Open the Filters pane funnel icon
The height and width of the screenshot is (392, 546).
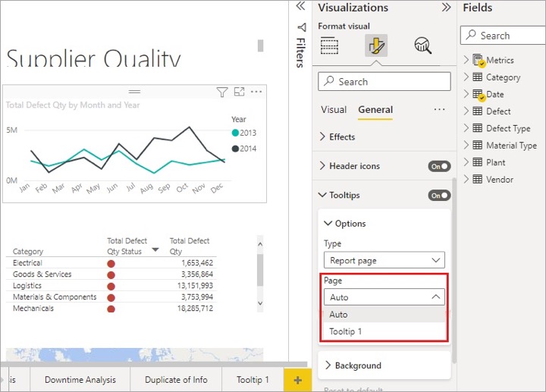302,27
